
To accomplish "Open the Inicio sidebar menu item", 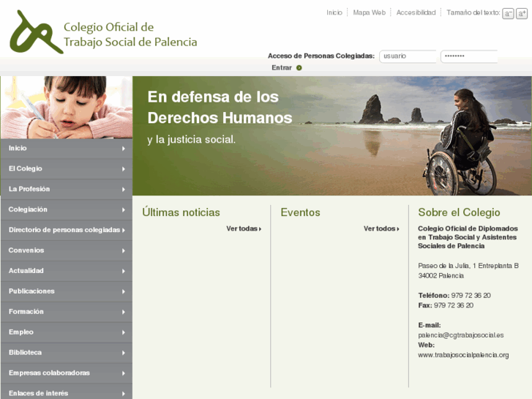I will (67, 149).
